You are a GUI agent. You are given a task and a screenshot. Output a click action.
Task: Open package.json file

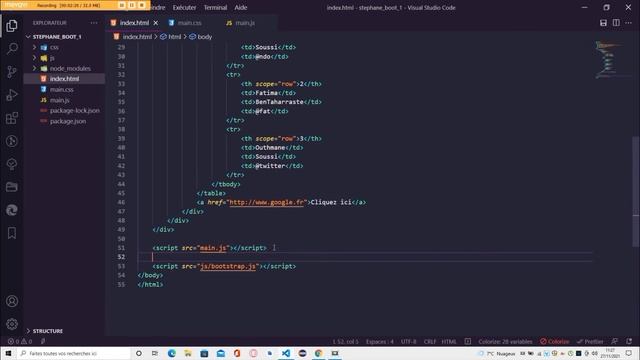[68, 121]
